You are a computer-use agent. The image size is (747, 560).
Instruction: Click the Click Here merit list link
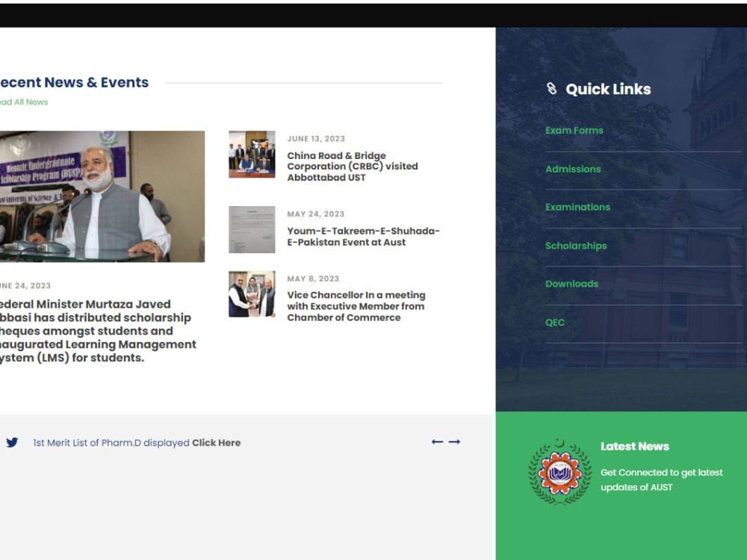point(217,443)
